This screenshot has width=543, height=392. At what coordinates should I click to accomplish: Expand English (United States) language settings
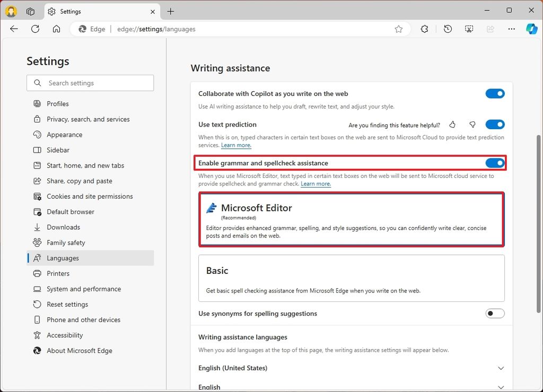pyautogui.click(x=501, y=368)
